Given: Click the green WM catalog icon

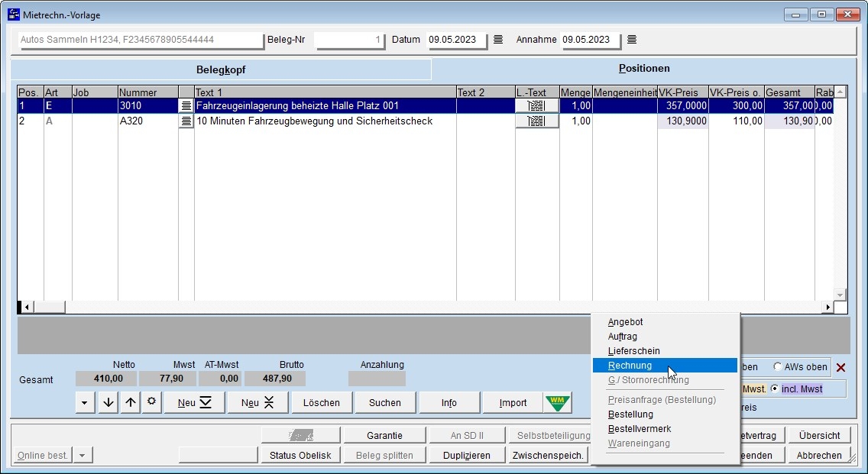Looking at the screenshot, I should click(x=558, y=403).
